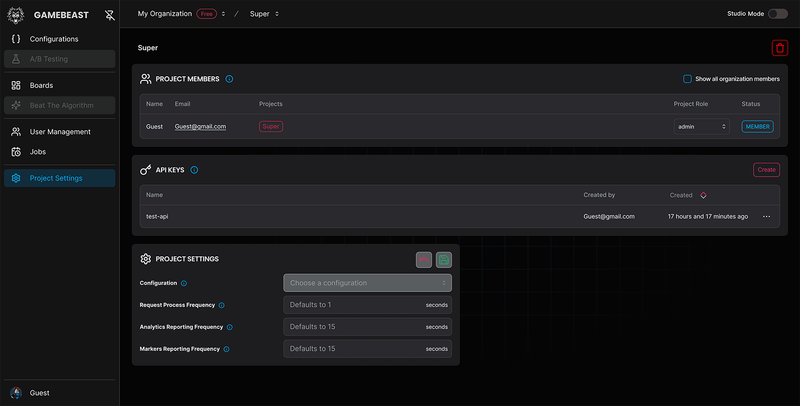Click the Project Settings panel gear icon
The image size is (800, 406).
click(x=145, y=259)
